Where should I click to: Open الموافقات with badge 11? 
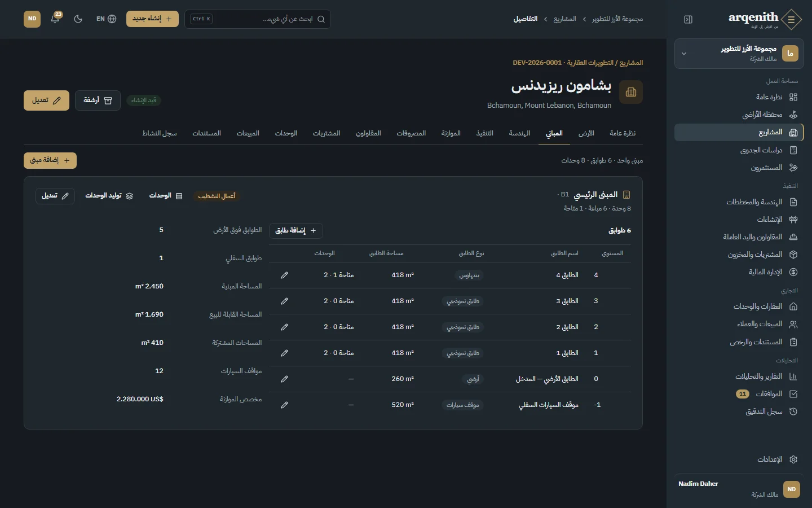coord(739,394)
